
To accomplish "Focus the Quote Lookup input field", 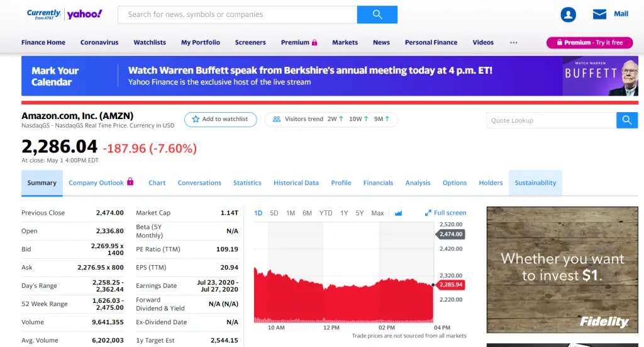I will [x=551, y=120].
